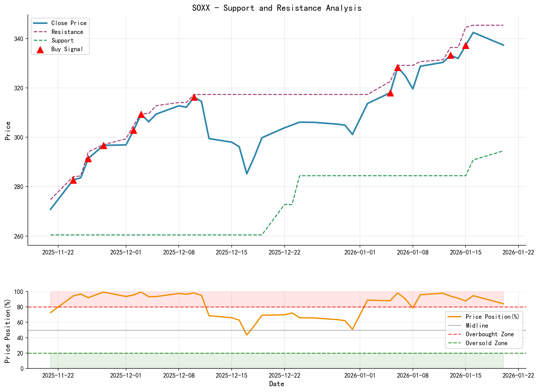
Task: Select the chart title SOXX Support and Resistance Analysis
Action: tap(277, 8)
